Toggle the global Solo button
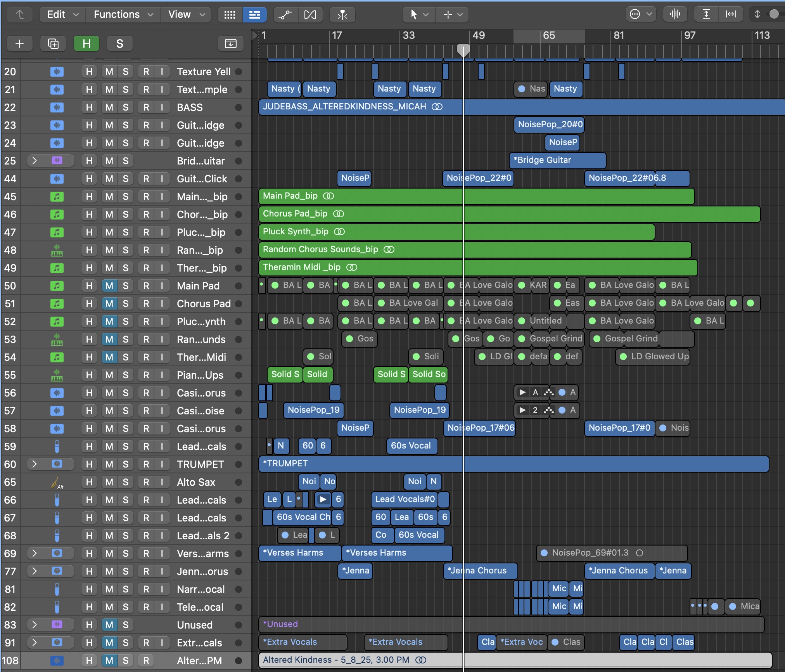This screenshot has height=672, width=785. pos(120,43)
